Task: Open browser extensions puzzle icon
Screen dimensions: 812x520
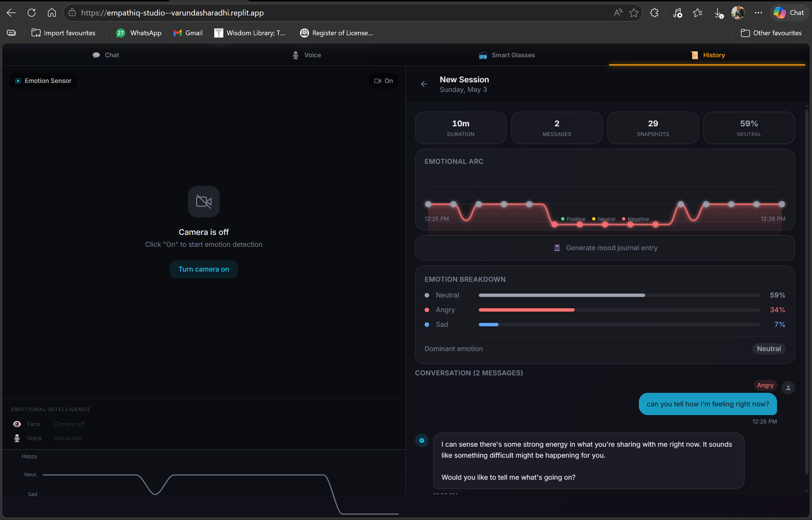Action: click(x=654, y=13)
